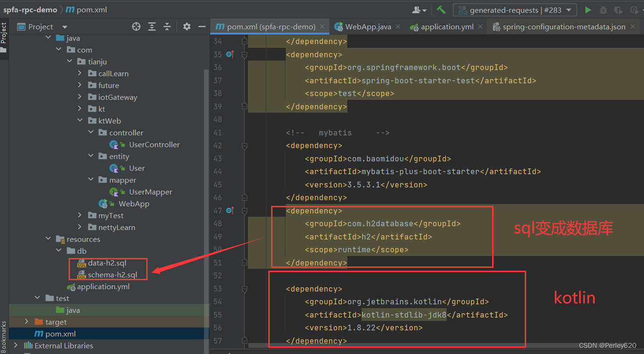Collapse the entity package
Screen dimensions: 644x354
coord(90,156)
